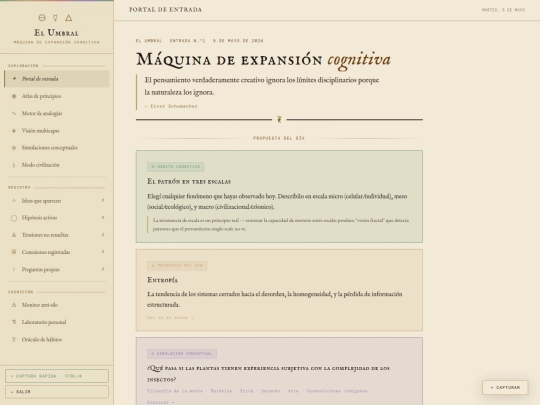
Task: Click the Ernst Schumacher attribution
Action: 171,106
